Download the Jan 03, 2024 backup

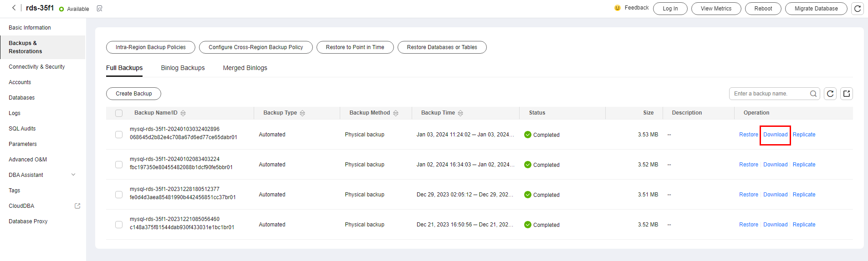click(x=775, y=135)
